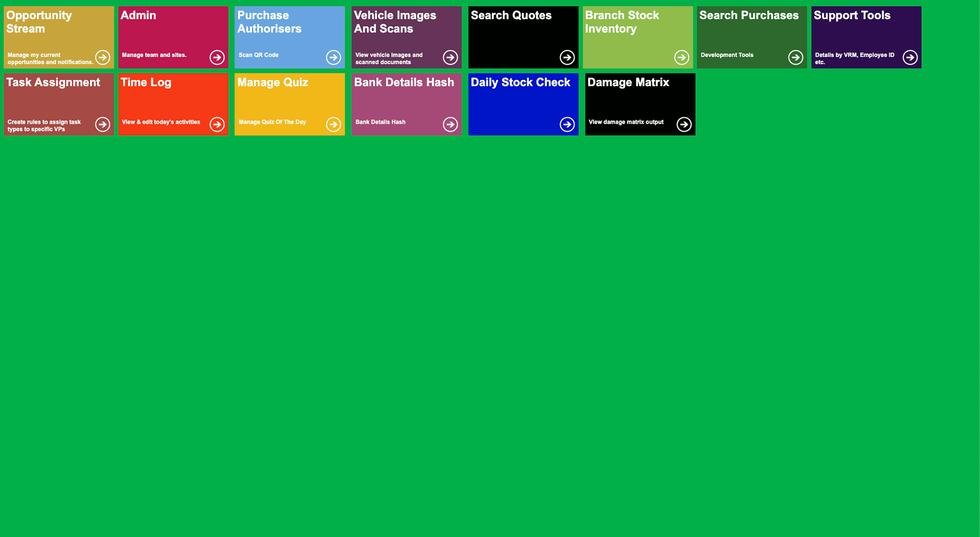This screenshot has height=537, width=980.
Task: Open the Time Log heading
Action: point(146,82)
